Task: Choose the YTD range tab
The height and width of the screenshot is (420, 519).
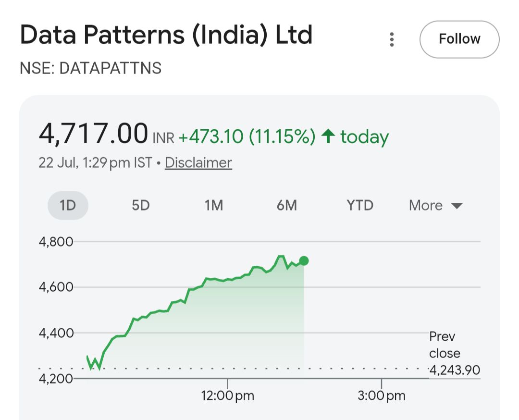Action: click(360, 205)
